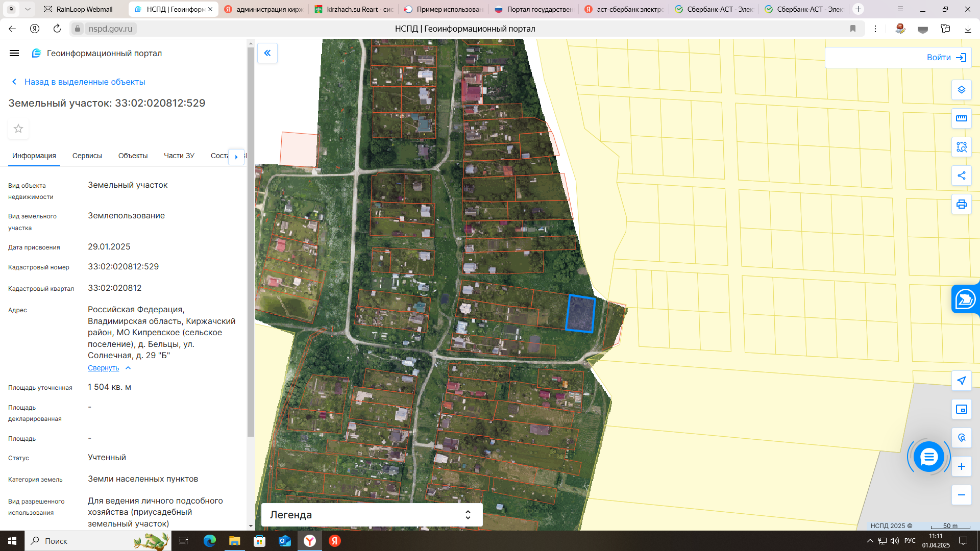Image resolution: width=980 pixels, height=551 pixels.
Task: Switch to the Сервисы tab
Action: click(x=87, y=156)
